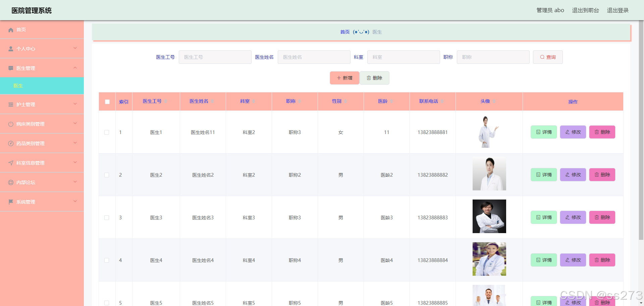Open avatar thumbnail of 医生3
The width and height of the screenshot is (644, 306).
[x=489, y=216]
